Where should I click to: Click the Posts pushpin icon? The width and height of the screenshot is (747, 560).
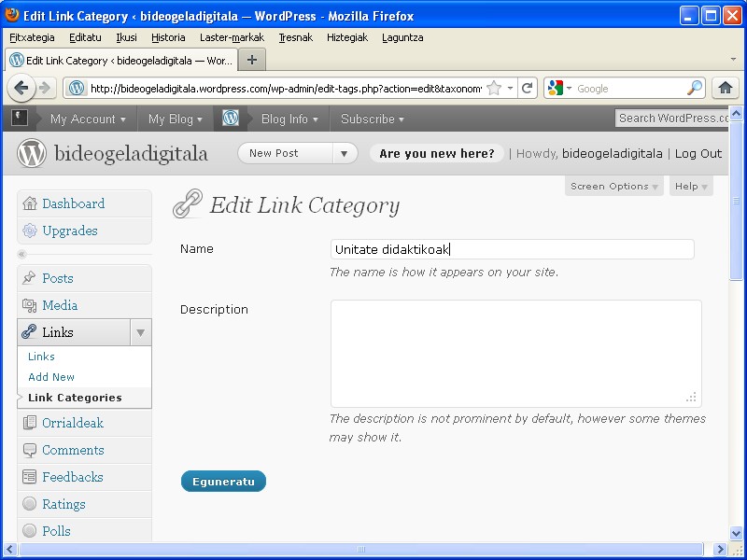(30, 278)
